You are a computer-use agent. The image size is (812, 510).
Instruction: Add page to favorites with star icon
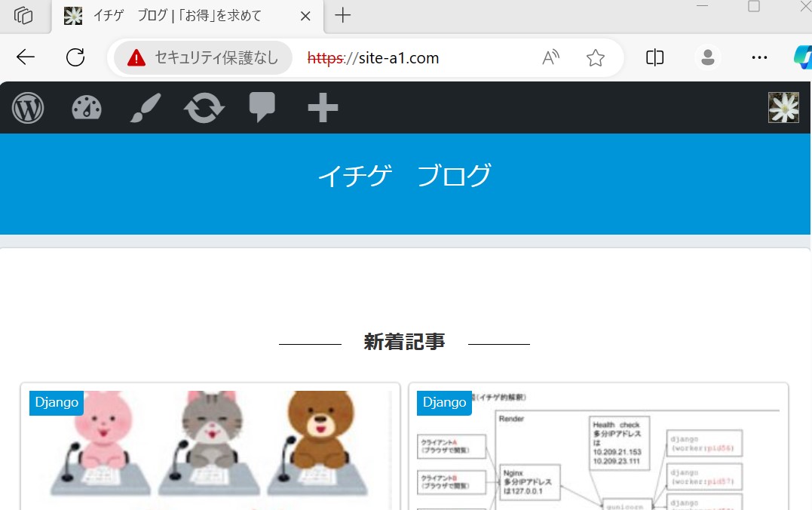coord(596,58)
